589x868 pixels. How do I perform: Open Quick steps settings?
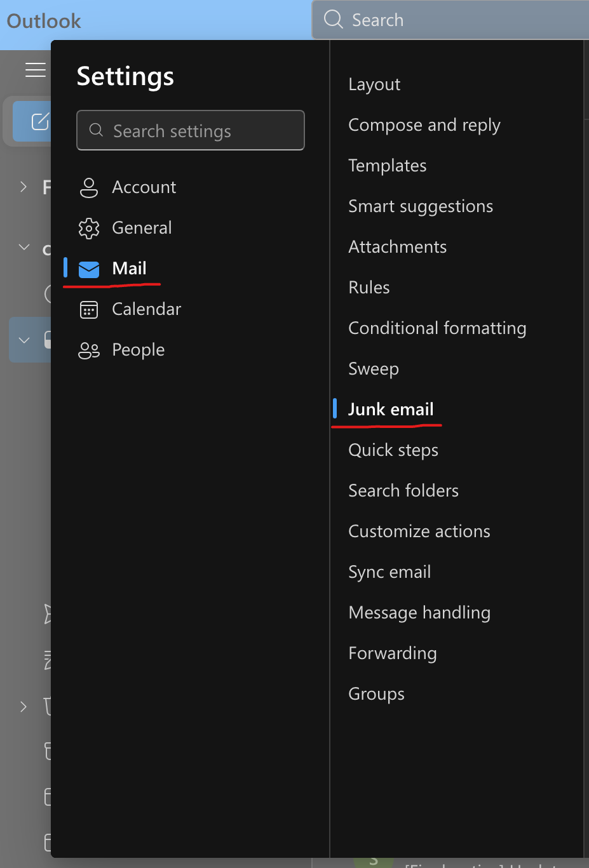click(393, 450)
